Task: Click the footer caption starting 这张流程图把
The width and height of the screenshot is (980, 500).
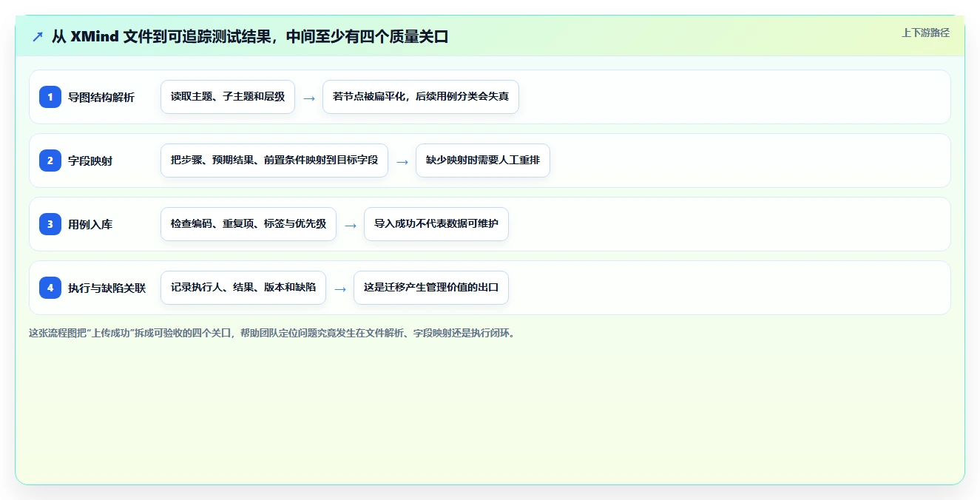Action: point(271,333)
